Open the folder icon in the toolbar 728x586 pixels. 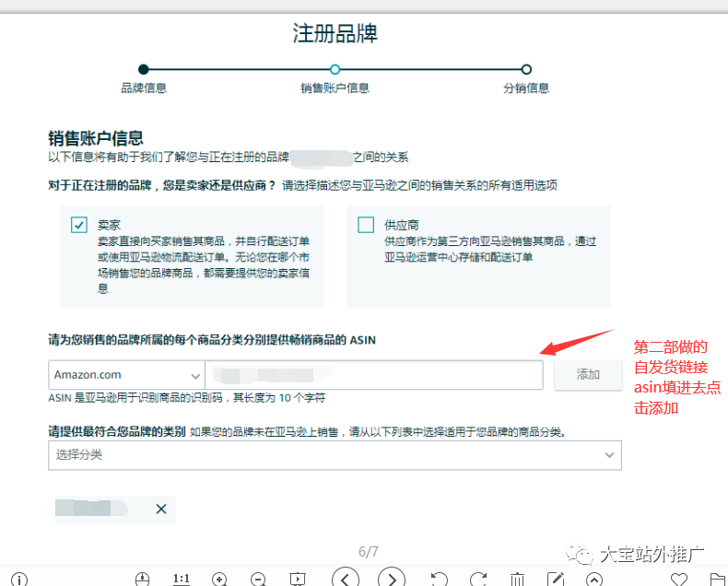pyautogui.click(x=718, y=579)
